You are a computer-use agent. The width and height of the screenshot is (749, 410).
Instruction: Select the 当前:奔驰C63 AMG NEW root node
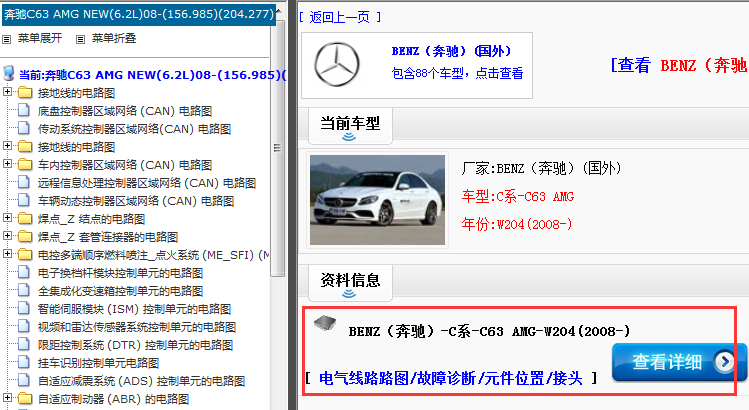(x=152, y=75)
